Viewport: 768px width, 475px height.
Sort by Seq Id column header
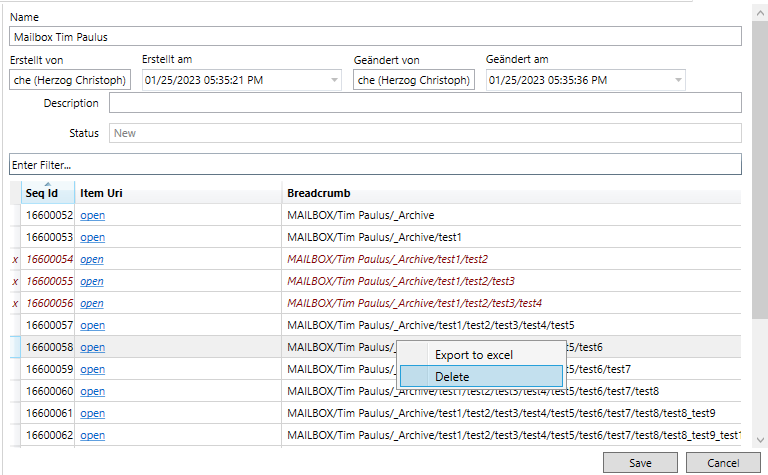tap(48, 193)
